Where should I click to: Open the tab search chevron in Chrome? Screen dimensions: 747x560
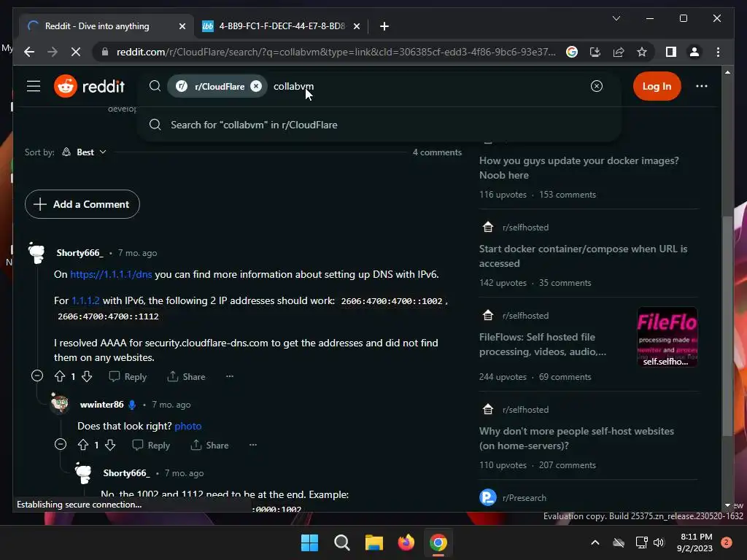pyautogui.click(x=616, y=18)
